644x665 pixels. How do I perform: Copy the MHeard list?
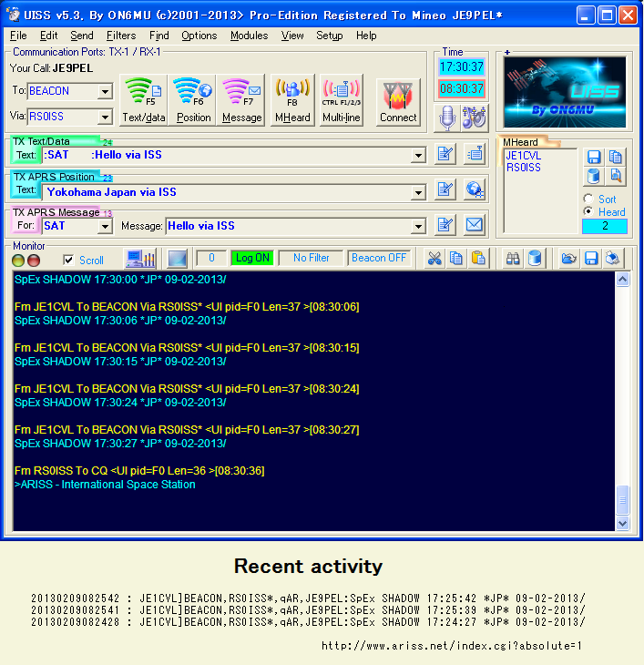(x=616, y=157)
